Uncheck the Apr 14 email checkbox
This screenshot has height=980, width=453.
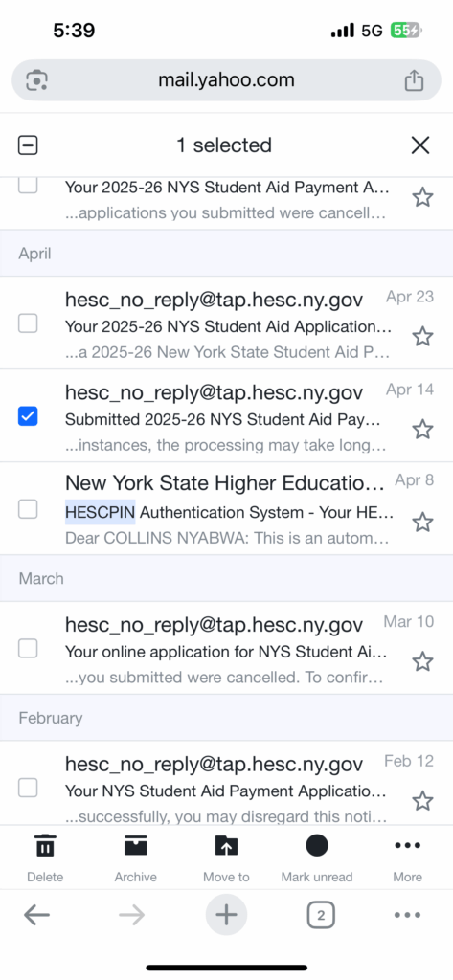click(28, 415)
